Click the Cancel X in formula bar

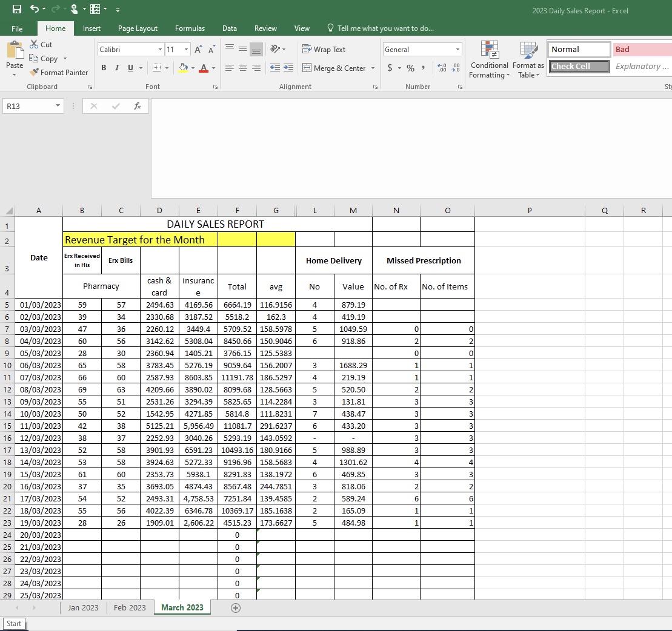pyautogui.click(x=93, y=106)
